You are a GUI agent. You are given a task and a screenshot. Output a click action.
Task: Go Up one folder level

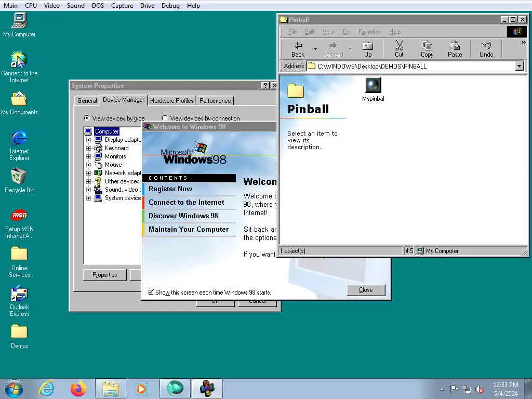(x=368, y=49)
